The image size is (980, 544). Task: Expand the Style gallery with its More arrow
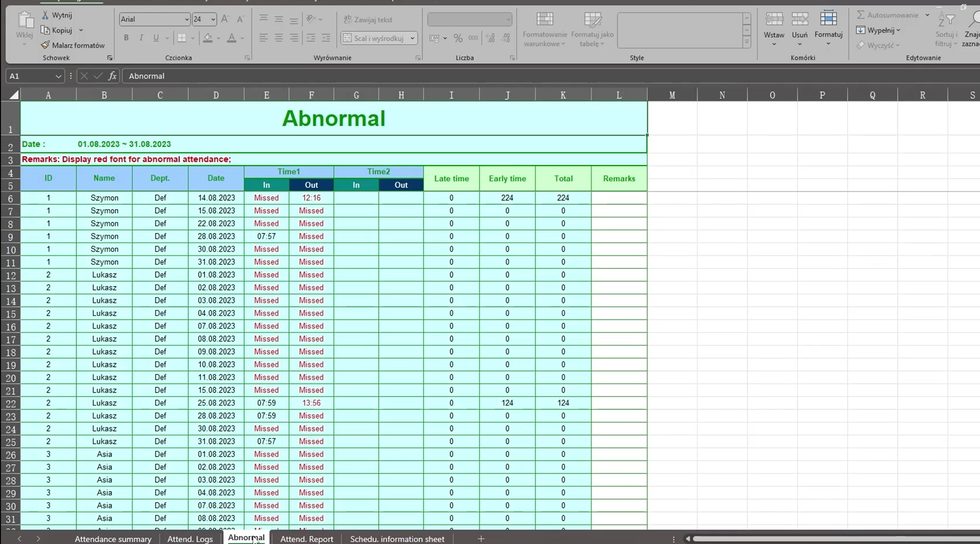(747, 42)
